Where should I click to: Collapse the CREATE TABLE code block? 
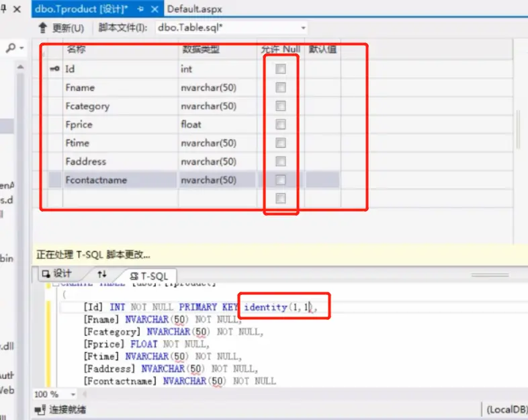[56, 284]
